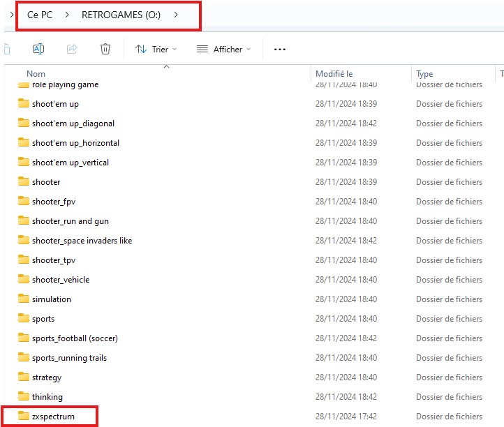
Task: Open the Trier sort dropdown
Action: click(156, 50)
